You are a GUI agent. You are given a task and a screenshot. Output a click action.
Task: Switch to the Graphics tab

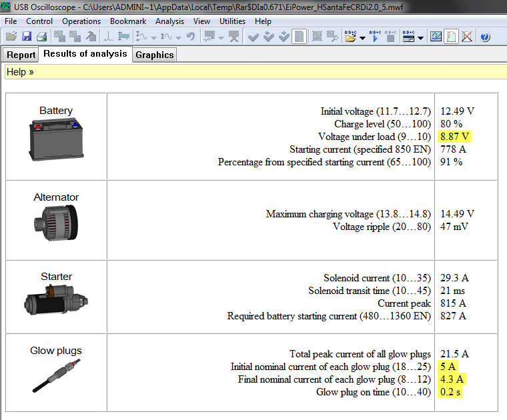pos(154,55)
